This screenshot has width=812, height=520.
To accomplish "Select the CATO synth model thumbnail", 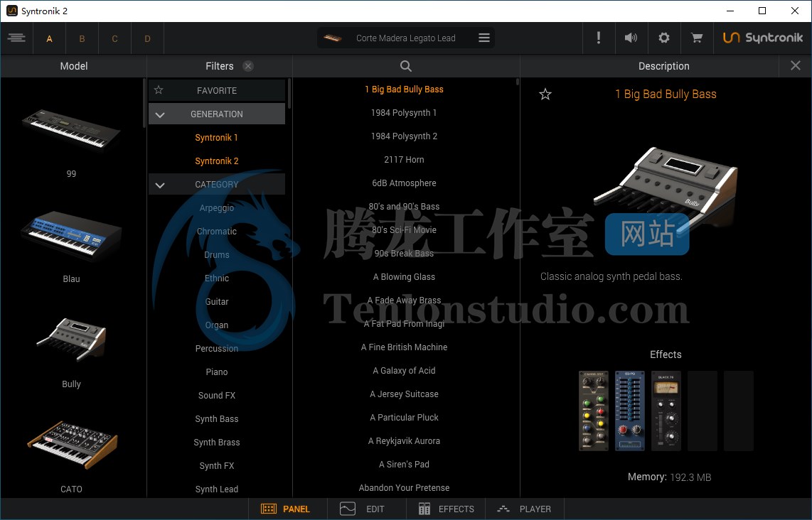I will click(x=73, y=445).
